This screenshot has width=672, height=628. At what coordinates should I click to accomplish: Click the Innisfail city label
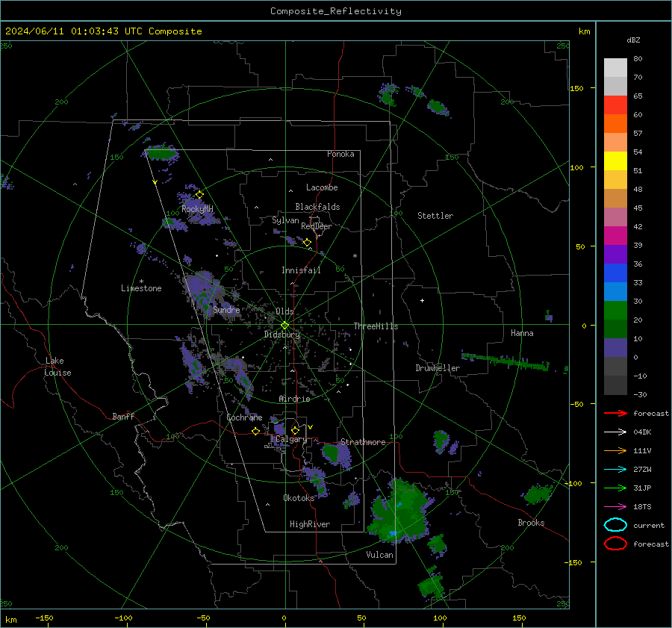coord(302,270)
